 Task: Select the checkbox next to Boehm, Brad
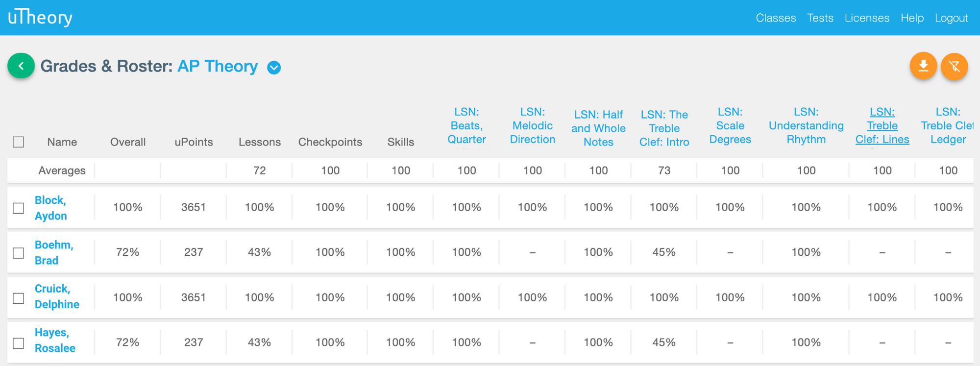(19, 253)
